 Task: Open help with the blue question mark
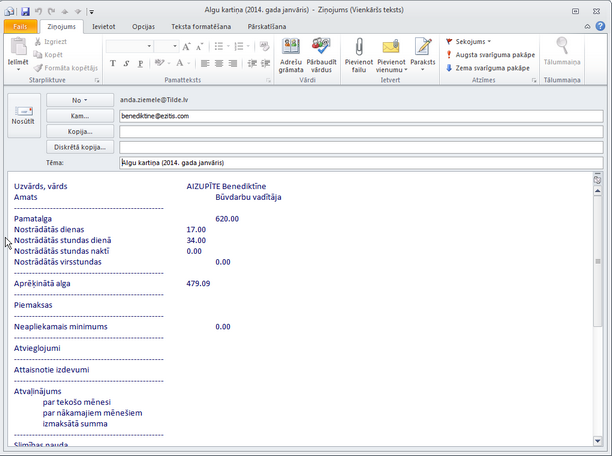point(600,26)
